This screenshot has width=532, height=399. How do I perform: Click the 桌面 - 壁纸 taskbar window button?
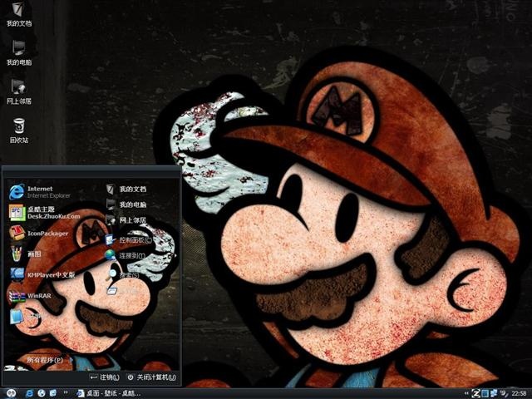coord(109,393)
